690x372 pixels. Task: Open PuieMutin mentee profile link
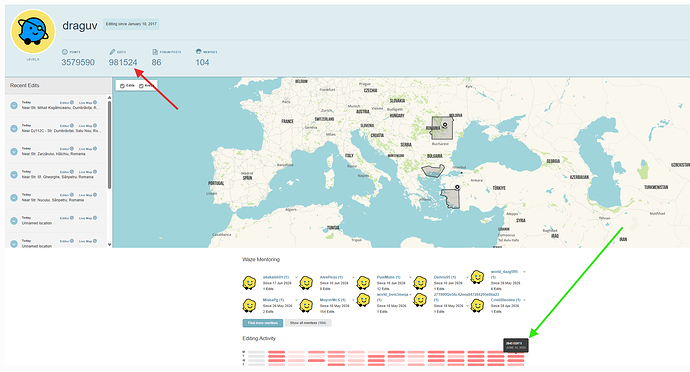click(x=389, y=277)
